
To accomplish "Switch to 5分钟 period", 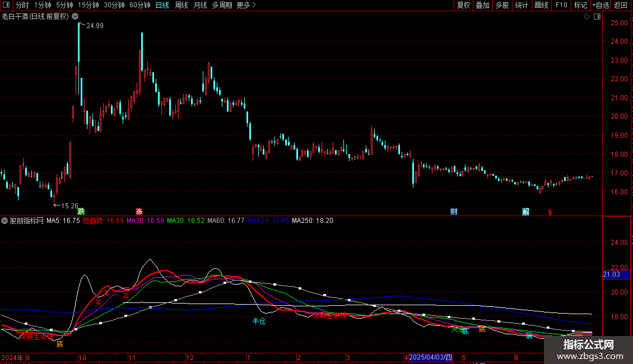I will pos(64,5).
